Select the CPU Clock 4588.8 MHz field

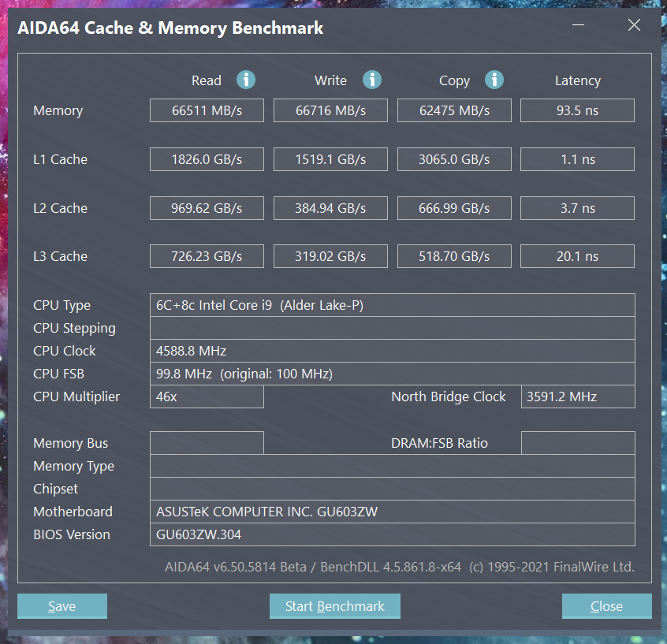(x=392, y=351)
